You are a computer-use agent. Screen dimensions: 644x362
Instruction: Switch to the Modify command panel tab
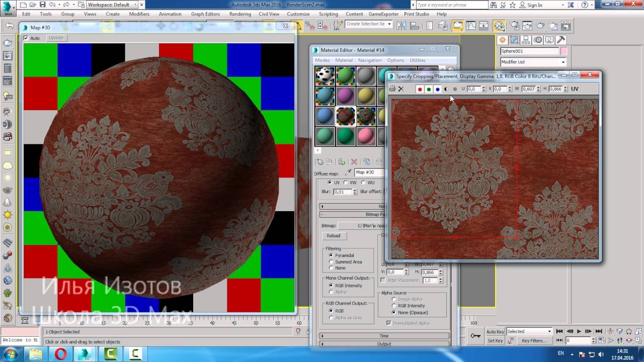pyautogui.click(x=514, y=40)
